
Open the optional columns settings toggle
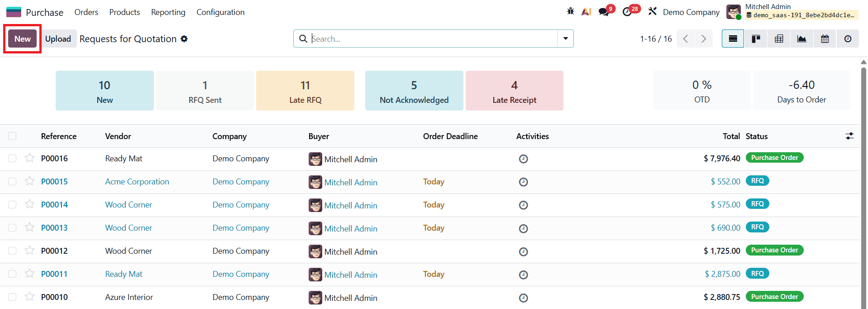(x=849, y=136)
